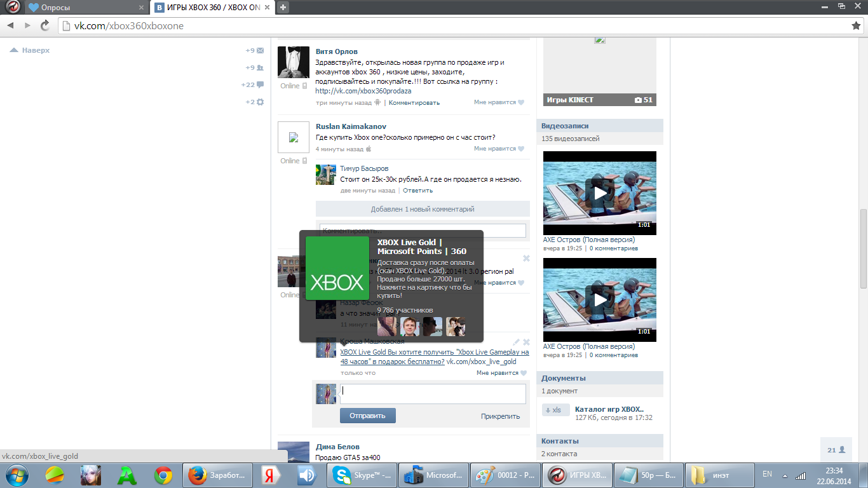
Task: Open the 'инэт' folder from the taskbar
Action: click(x=721, y=475)
